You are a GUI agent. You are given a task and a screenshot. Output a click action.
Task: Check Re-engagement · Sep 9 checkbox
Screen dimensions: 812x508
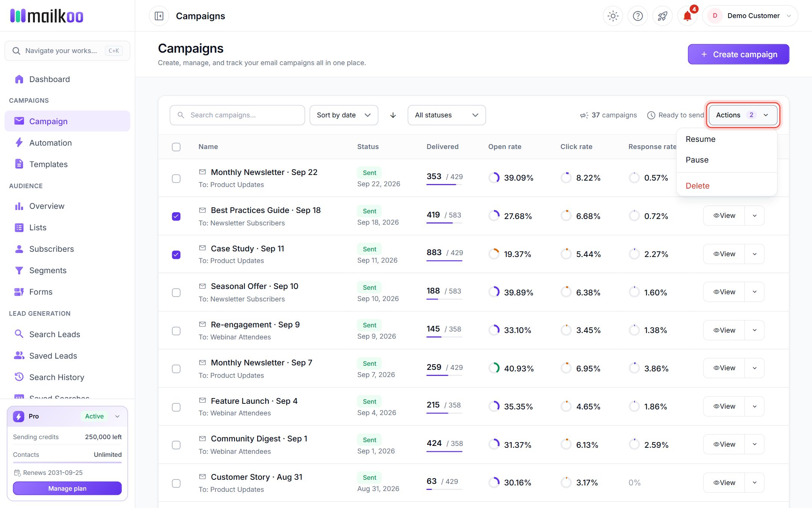[176, 331]
